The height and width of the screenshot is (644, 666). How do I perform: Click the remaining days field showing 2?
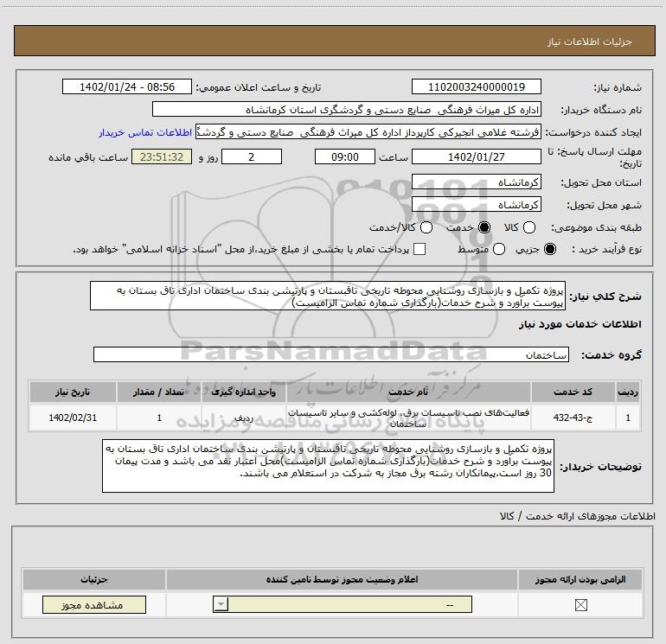point(252,156)
